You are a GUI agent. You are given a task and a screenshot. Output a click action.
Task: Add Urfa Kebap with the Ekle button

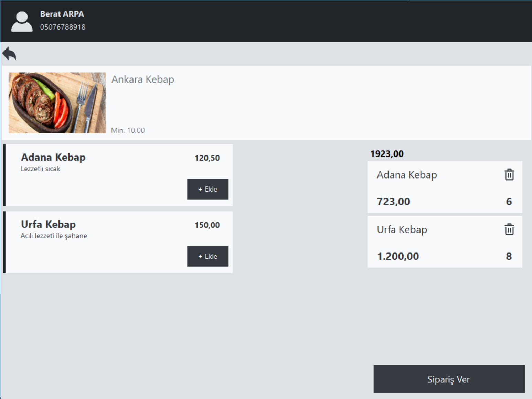(x=208, y=256)
